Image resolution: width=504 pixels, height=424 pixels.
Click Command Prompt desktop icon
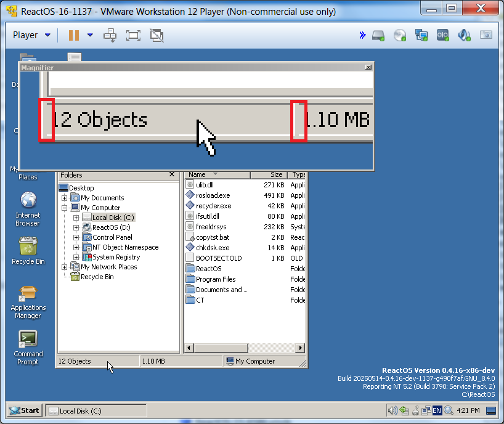pyautogui.click(x=28, y=348)
